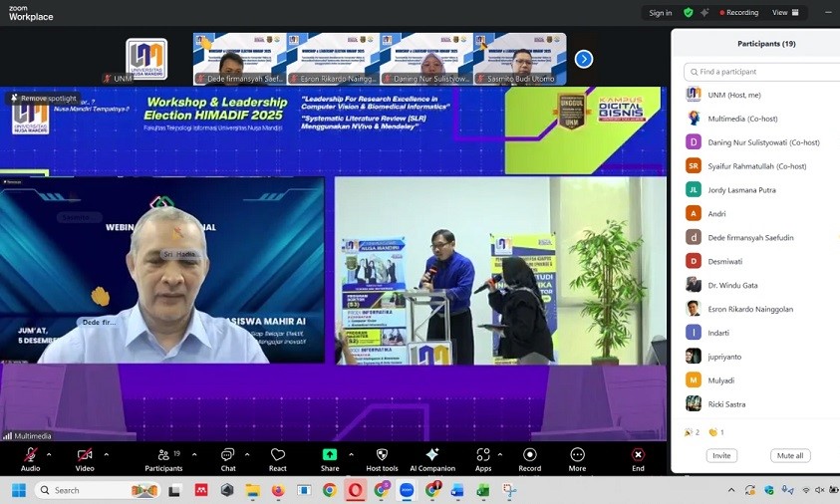This screenshot has height=504, width=840.
Task: Open Host tools shield icon
Action: [x=382, y=456]
